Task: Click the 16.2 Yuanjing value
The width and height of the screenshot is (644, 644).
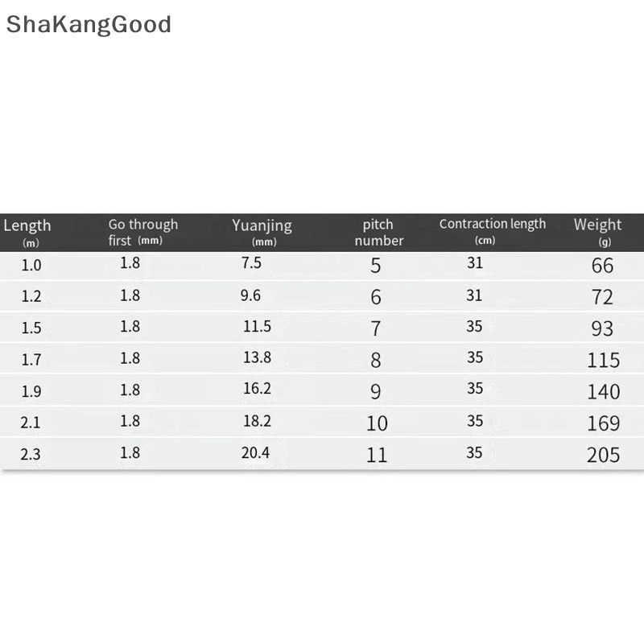Action: [x=257, y=390]
